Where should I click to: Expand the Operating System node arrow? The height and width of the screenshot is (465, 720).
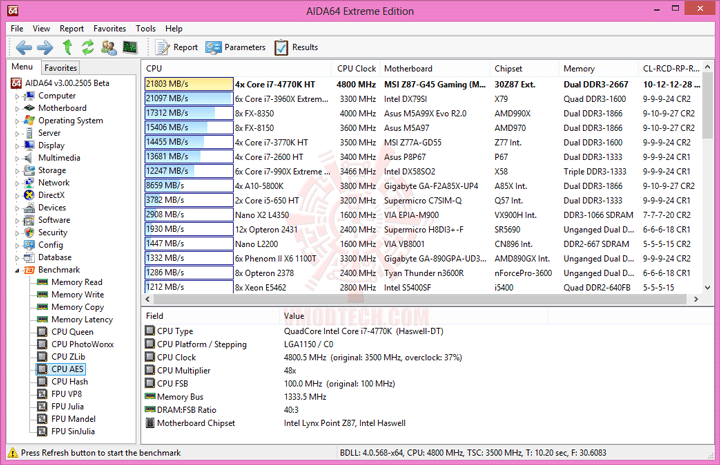click(17, 121)
